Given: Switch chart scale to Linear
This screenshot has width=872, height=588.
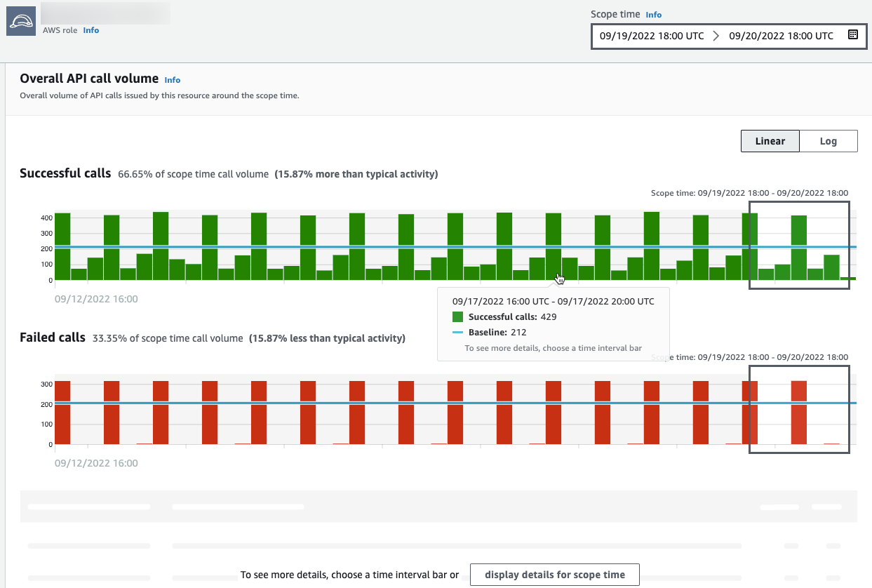Looking at the screenshot, I should (x=770, y=141).
